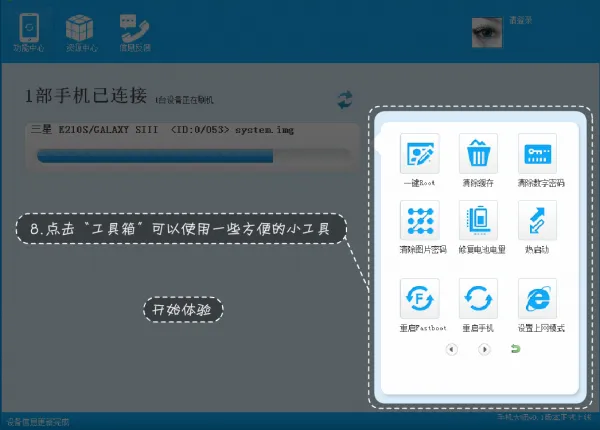Screen dimensions: 600x430
Task: Open the 资源中心 cube icon
Action: (x=80, y=28)
